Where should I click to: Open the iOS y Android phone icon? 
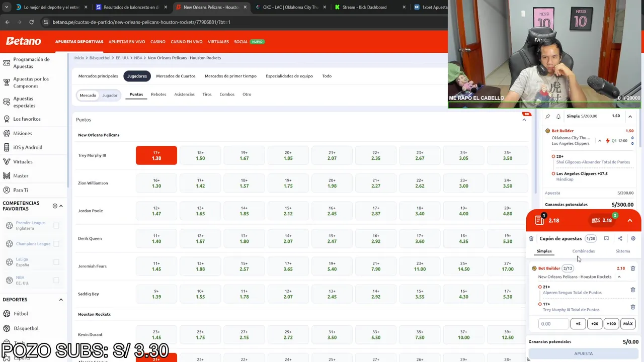7,147
